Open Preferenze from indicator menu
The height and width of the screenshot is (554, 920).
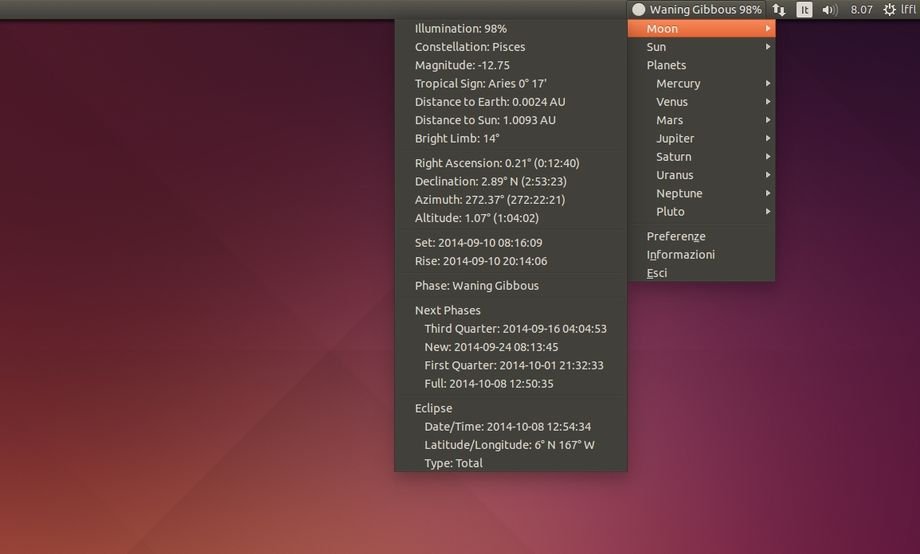point(676,236)
